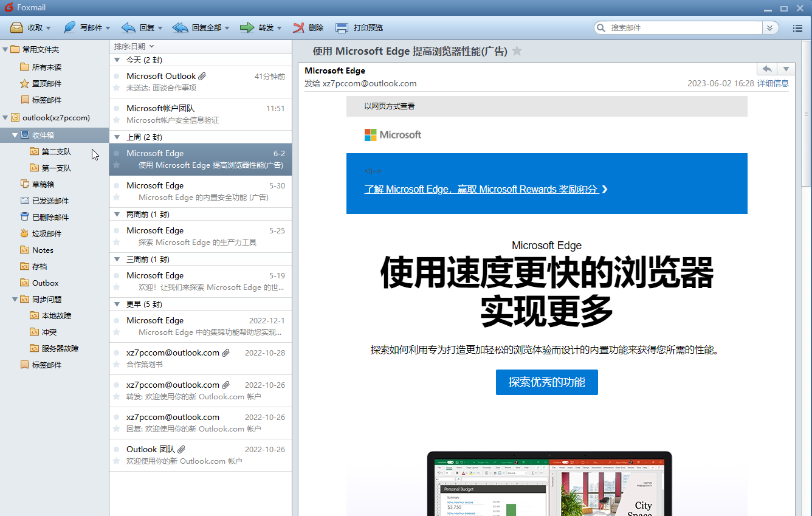Viewport: 812px width, 516px height.
Task: Collapse the 今天 (2 封) group
Action: tap(117, 60)
